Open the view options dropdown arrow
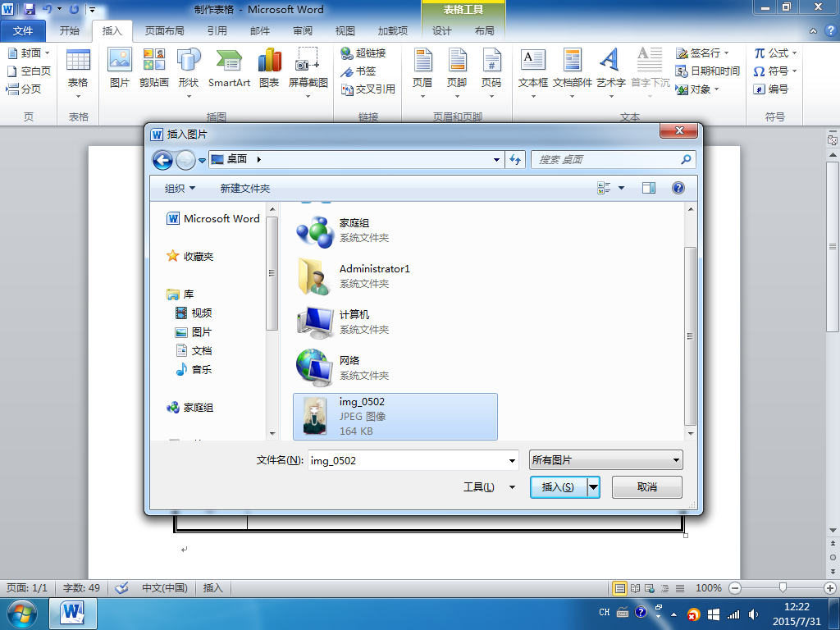 (x=622, y=188)
